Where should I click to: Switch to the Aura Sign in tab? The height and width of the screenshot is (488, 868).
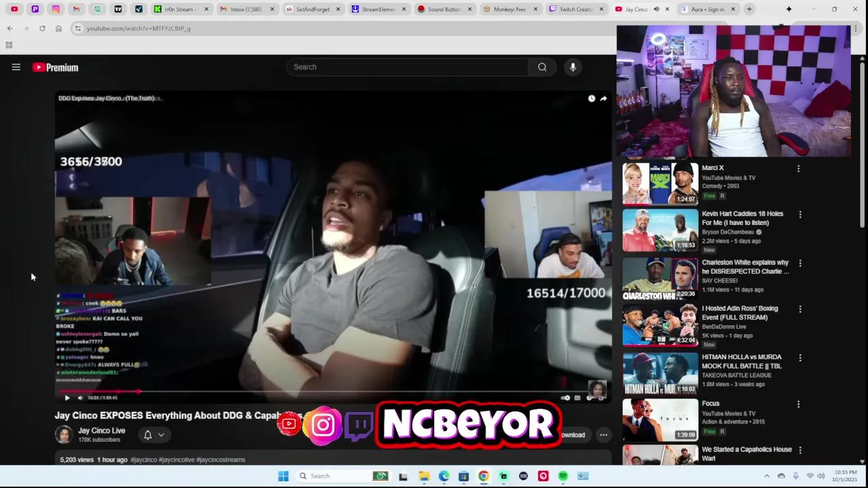tap(707, 9)
